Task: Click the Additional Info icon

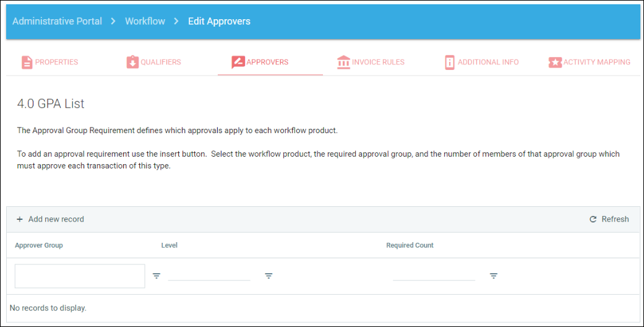Action: pos(450,63)
